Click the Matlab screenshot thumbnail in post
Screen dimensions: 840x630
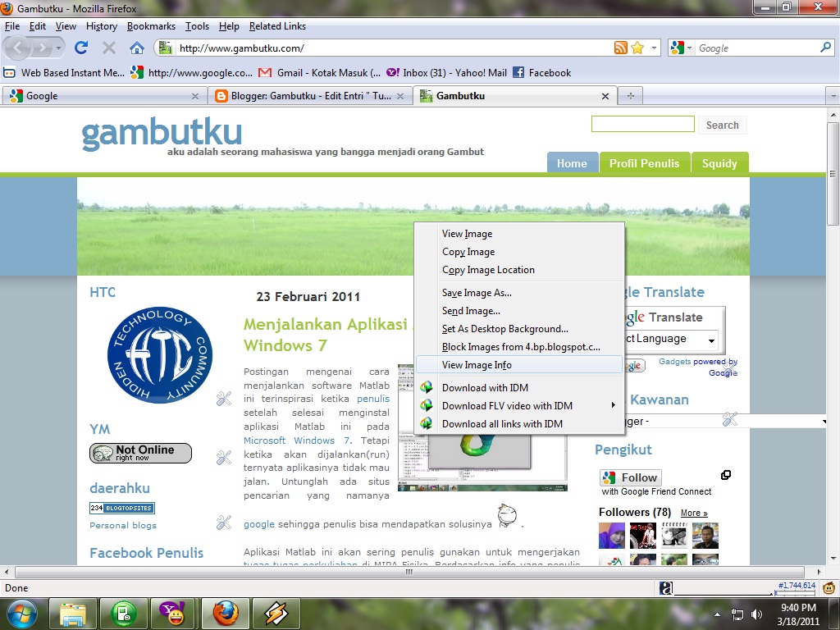point(482,462)
